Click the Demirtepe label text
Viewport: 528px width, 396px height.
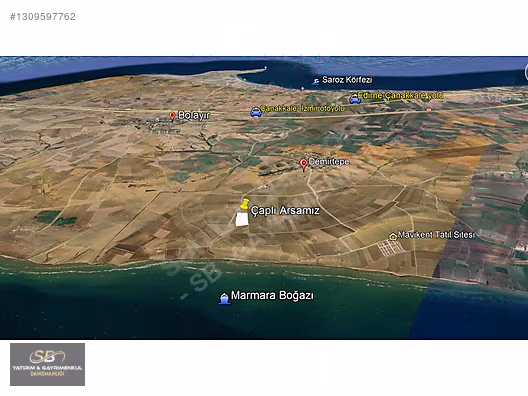point(329,162)
